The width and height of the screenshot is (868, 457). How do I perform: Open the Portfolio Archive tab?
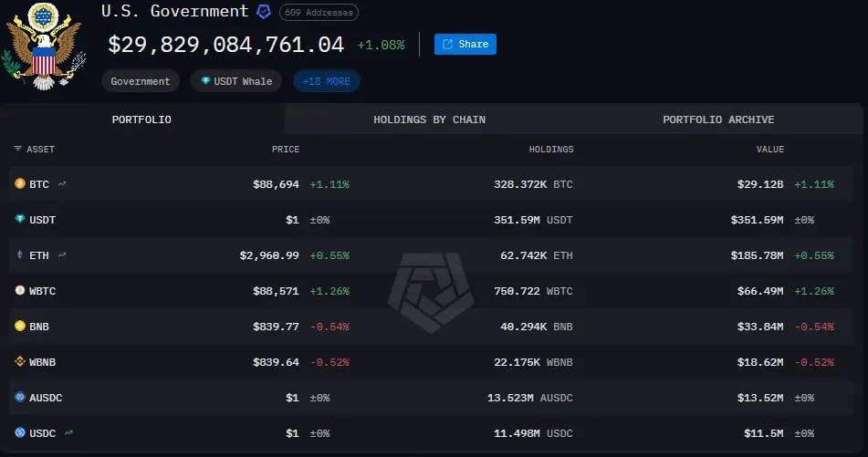pos(718,119)
